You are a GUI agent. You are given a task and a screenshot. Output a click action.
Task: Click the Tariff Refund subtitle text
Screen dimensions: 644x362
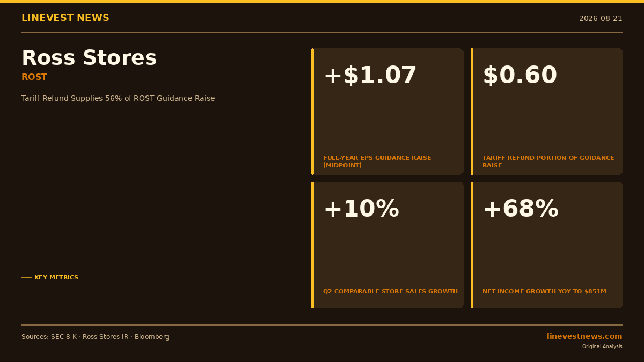click(x=118, y=99)
